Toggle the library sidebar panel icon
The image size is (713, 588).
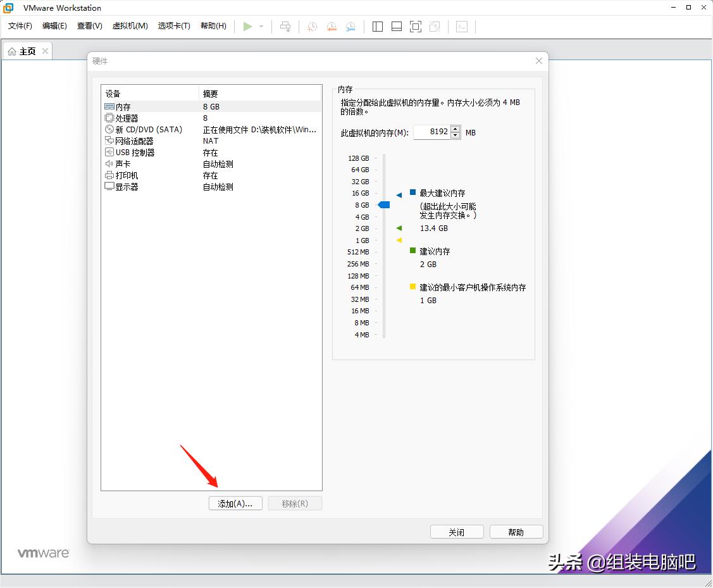pyautogui.click(x=376, y=27)
